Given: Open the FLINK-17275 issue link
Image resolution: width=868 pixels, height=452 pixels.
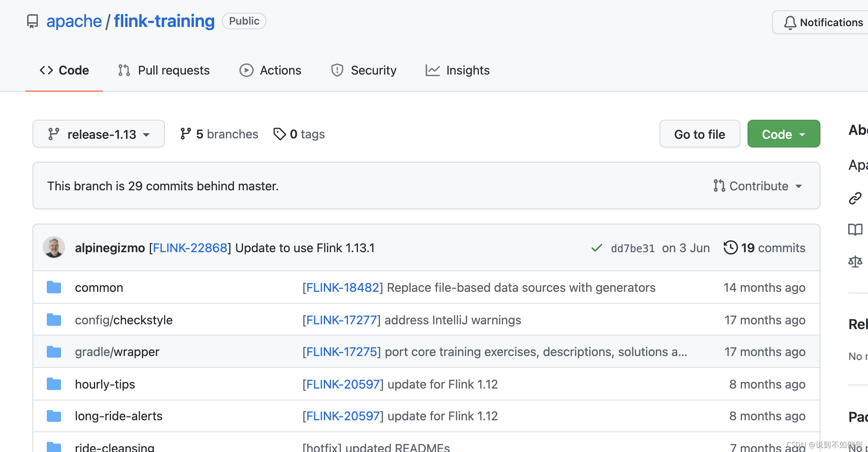Looking at the screenshot, I should click(x=342, y=352).
